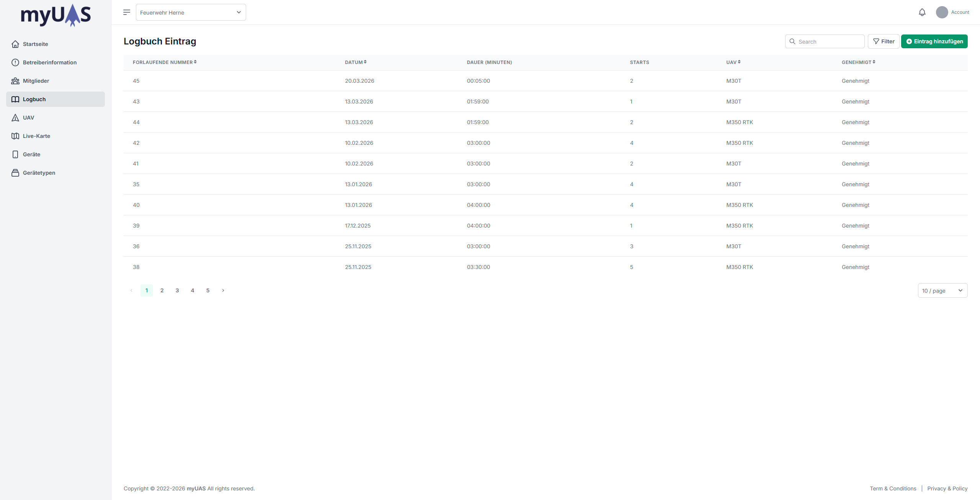Open the Geräte menu item
The image size is (980, 500).
[31, 154]
